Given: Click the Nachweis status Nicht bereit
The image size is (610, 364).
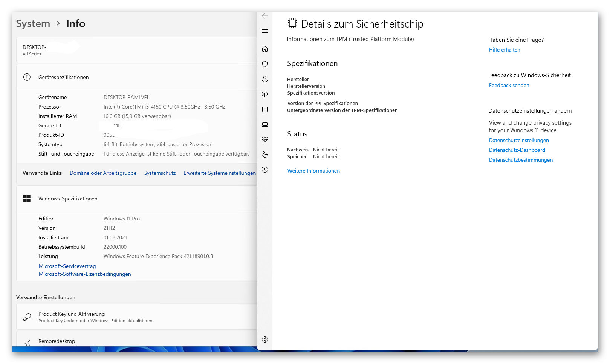Looking at the screenshot, I should [x=326, y=150].
